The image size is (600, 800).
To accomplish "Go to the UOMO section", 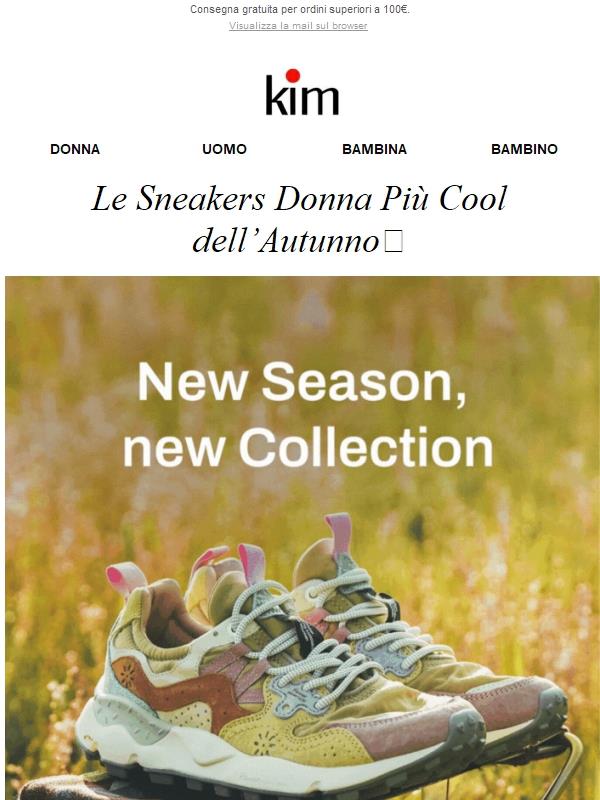I will [x=224, y=149].
